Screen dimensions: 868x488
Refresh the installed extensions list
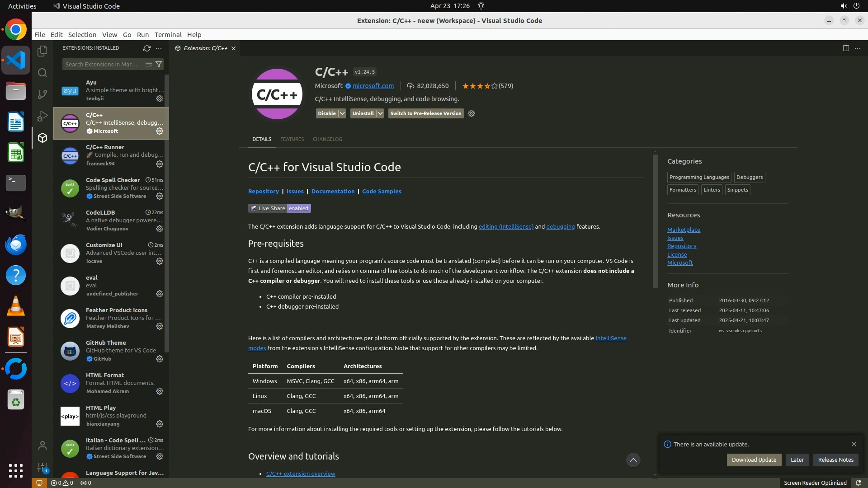[x=146, y=48]
